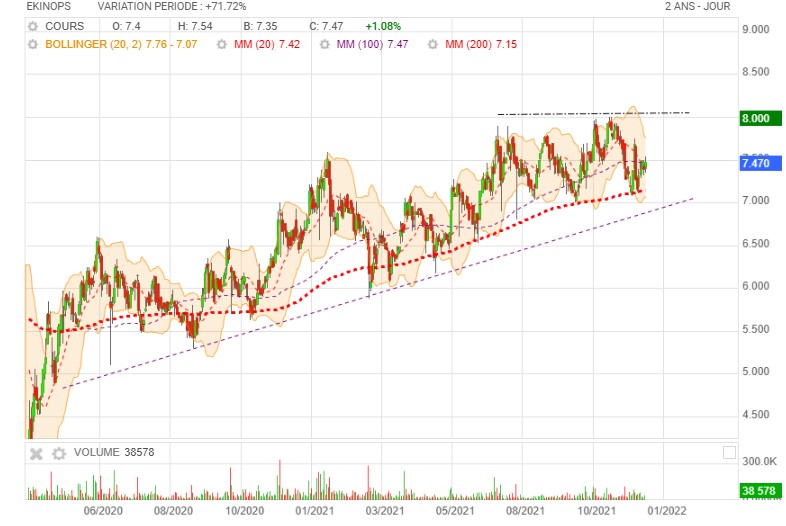This screenshot has height=526, width=786.
Task: Click the H: 7.54 high value
Action: (x=195, y=26)
